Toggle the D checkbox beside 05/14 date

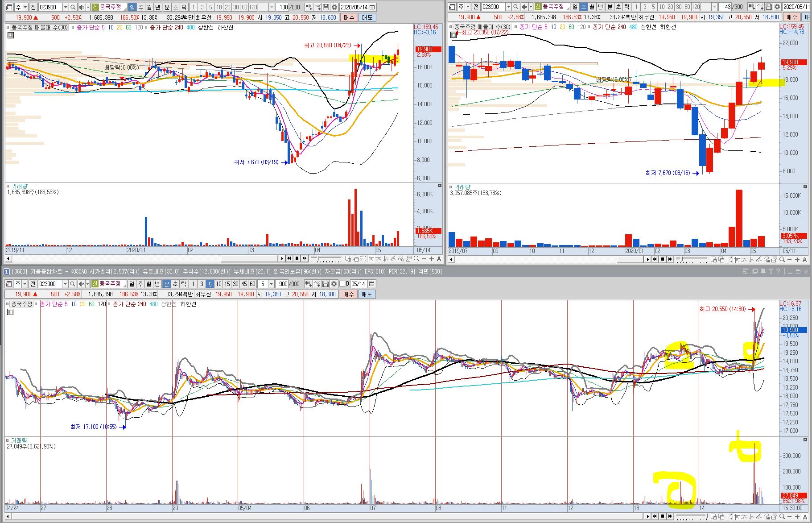(x=342, y=284)
